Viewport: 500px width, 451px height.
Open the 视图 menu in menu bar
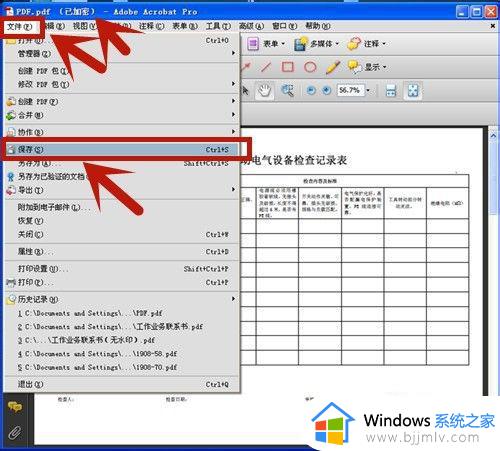point(85,26)
